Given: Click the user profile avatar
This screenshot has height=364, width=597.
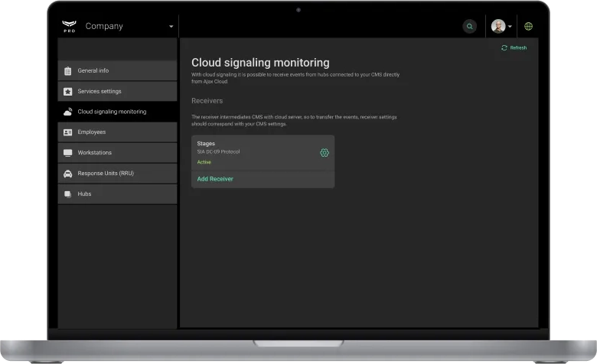Looking at the screenshot, I should 497,26.
